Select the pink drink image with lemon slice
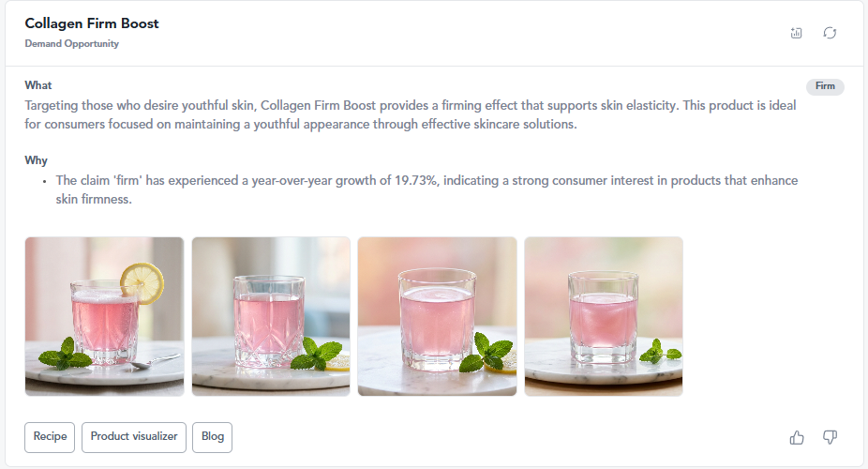This screenshot has height=469, width=868. point(105,317)
